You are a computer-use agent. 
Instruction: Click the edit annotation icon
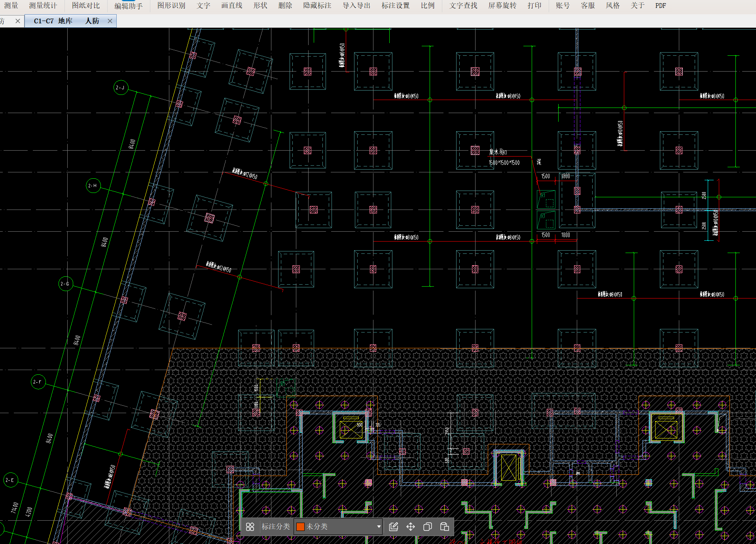coord(393,527)
